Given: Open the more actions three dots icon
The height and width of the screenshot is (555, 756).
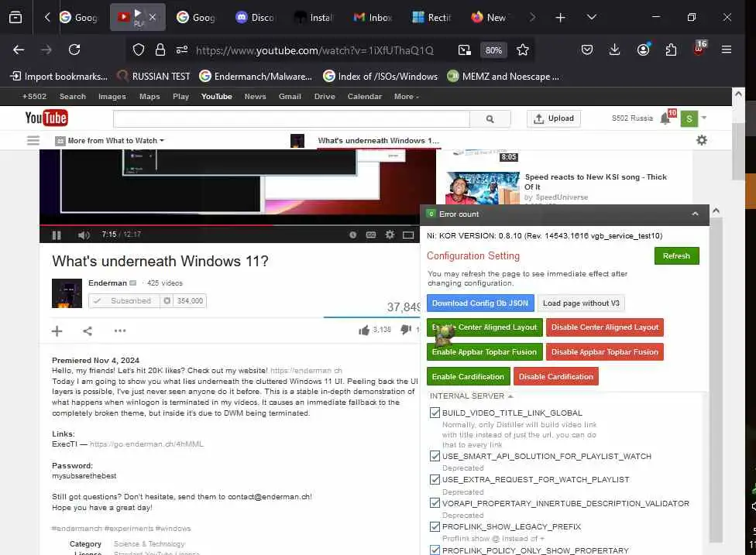Looking at the screenshot, I should coord(120,331).
